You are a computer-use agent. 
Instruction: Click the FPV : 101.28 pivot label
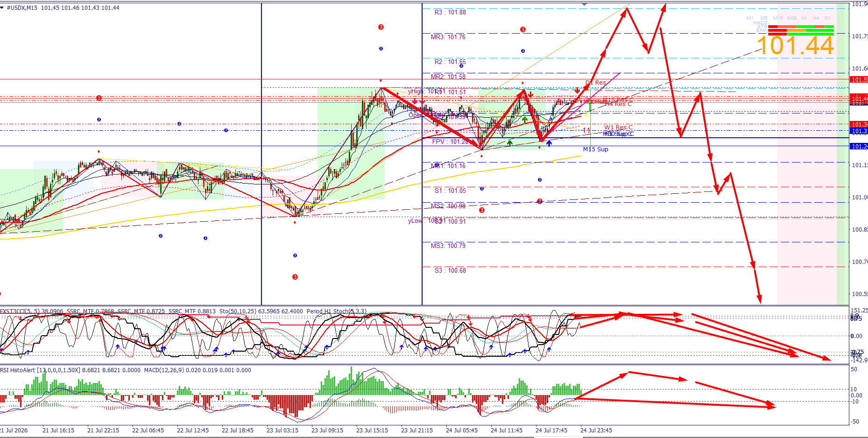tap(450, 141)
